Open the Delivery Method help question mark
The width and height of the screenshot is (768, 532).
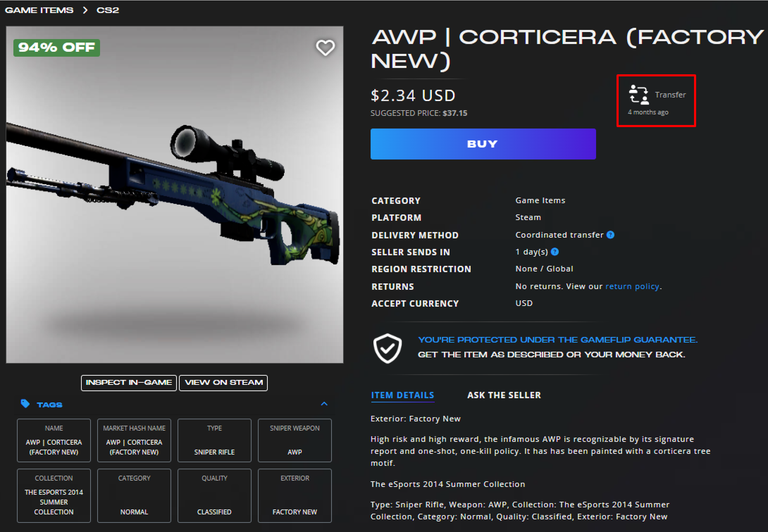point(611,235)
